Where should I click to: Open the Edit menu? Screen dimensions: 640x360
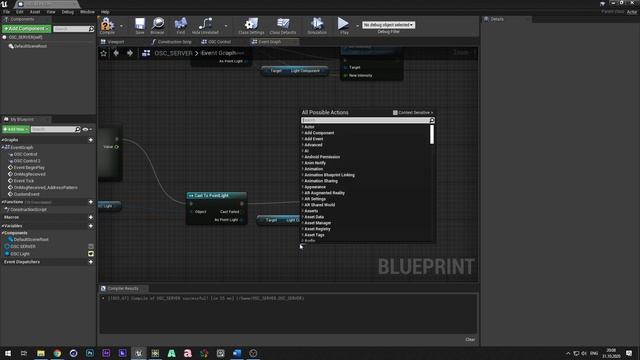tap(20, 12)
